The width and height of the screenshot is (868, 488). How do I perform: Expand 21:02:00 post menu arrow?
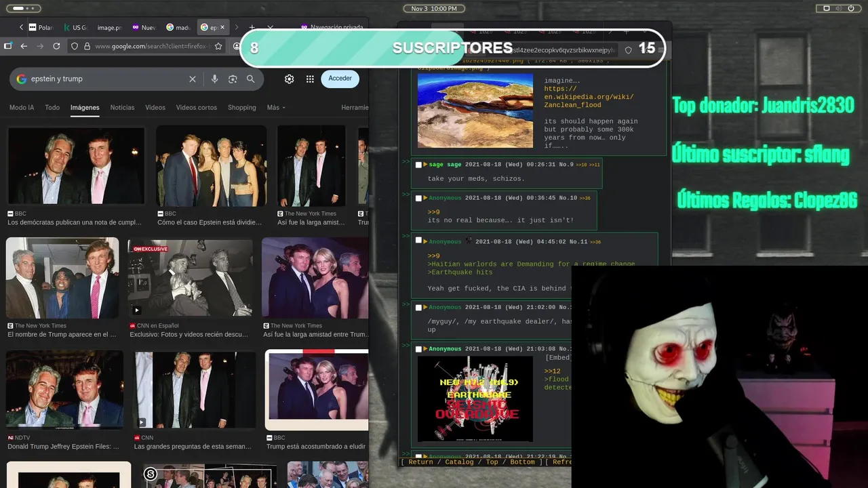click(425, 307)
